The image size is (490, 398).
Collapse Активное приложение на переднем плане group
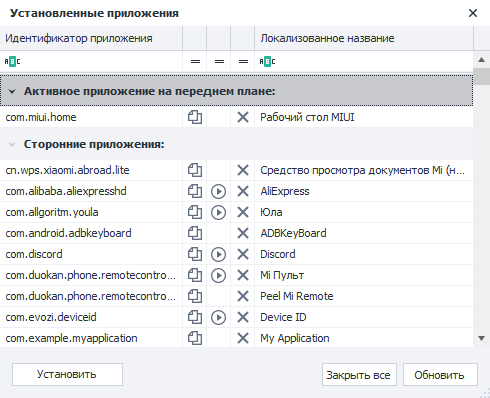point(12,91)
